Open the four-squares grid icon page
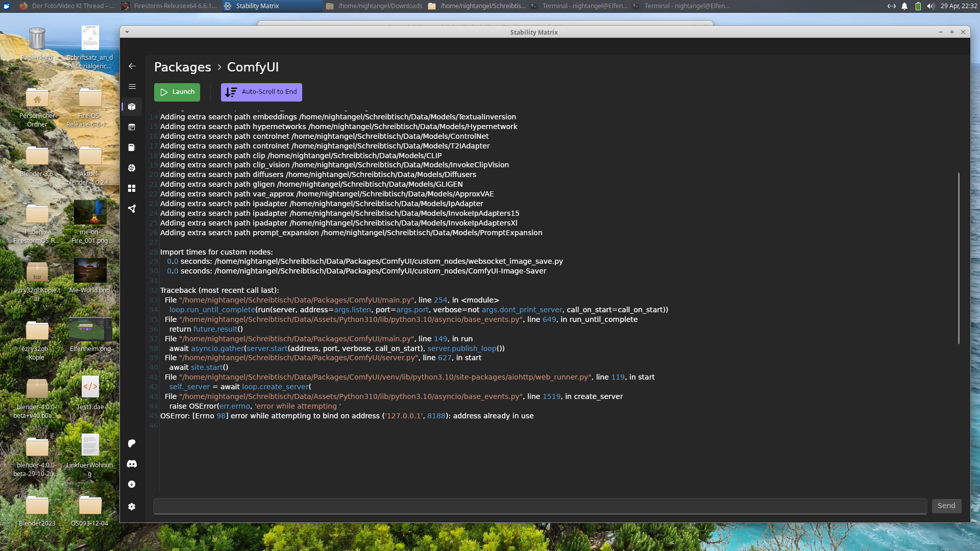Screen dimensions: 980x551 point(132,188)
